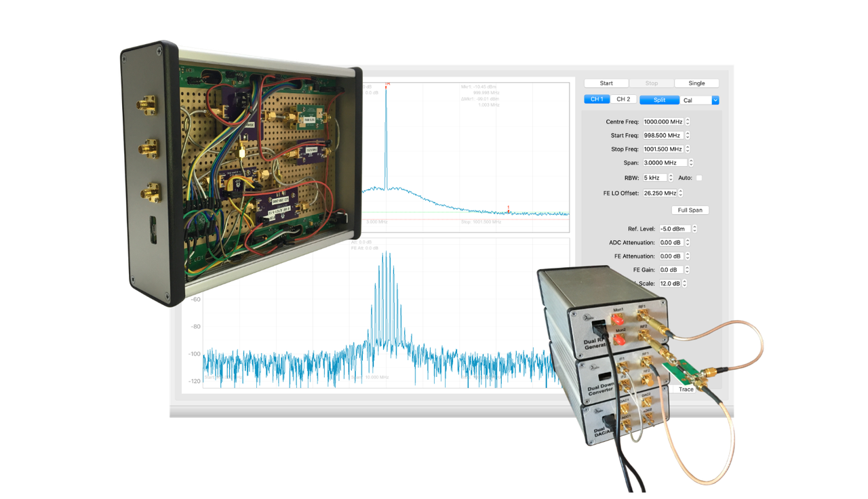
Task: Click the Trace button
Action: [x=686, y=389]
